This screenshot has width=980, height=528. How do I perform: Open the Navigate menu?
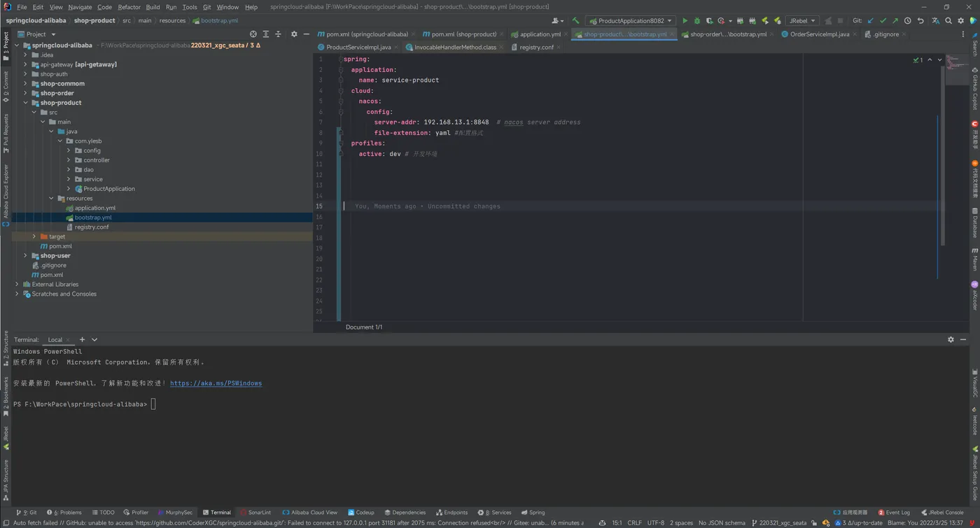pos(80,7)
